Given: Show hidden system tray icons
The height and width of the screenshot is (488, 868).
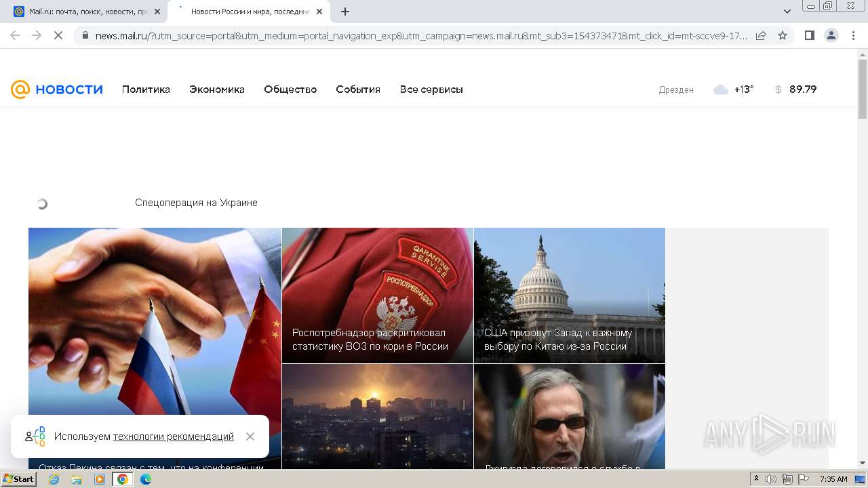Looking at the screenshot, I should tap(757, 479).
